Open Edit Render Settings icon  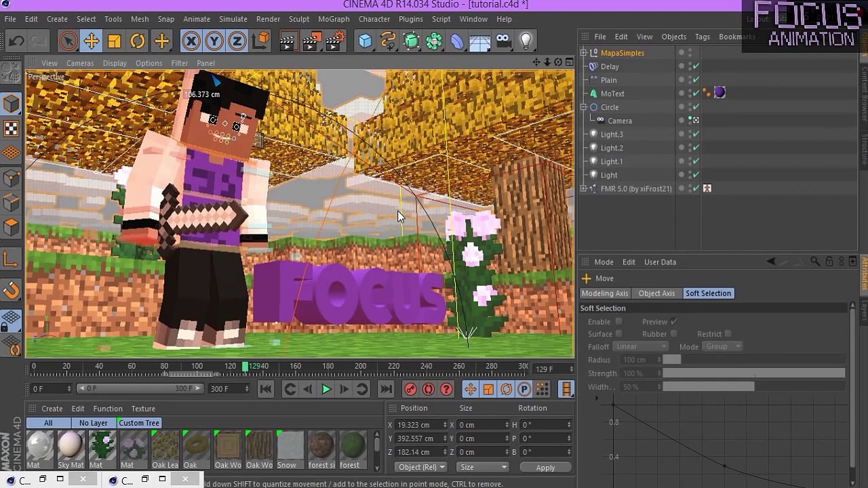[334, 42]
